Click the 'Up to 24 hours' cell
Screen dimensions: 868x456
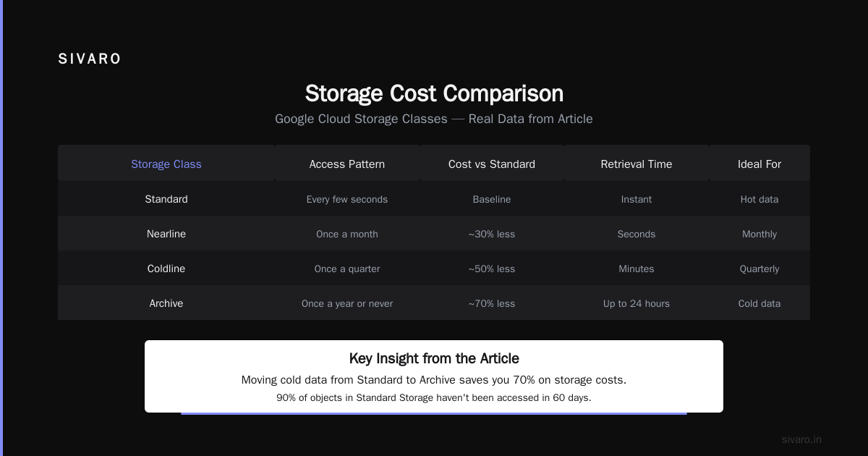point(637,303)
